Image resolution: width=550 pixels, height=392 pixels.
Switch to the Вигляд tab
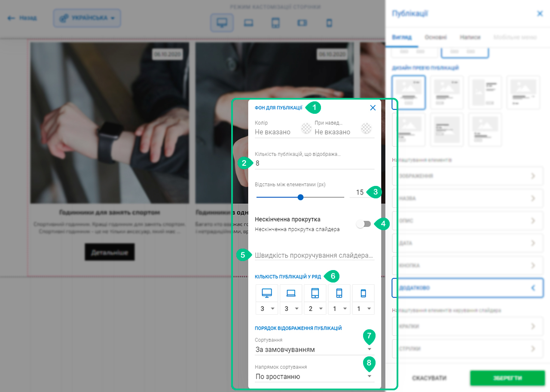pos(402,37)
